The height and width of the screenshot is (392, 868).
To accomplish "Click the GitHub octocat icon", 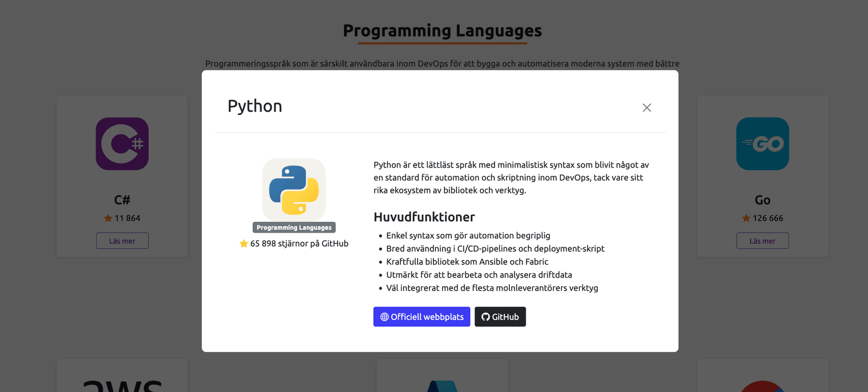I will tap(486, 317).
